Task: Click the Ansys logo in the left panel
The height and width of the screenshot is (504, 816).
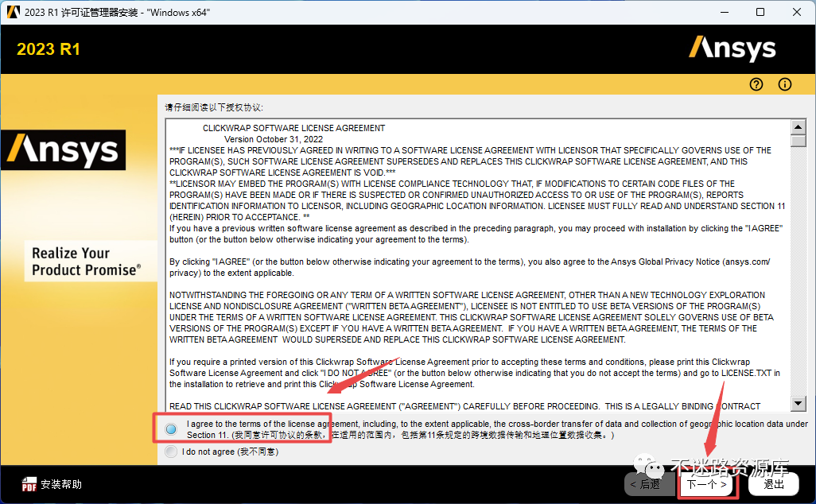Action: click(63, 149)
